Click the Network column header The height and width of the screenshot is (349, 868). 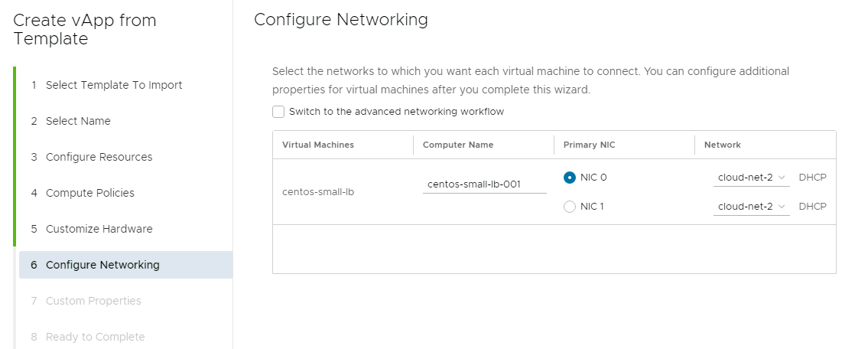point(722,145)
